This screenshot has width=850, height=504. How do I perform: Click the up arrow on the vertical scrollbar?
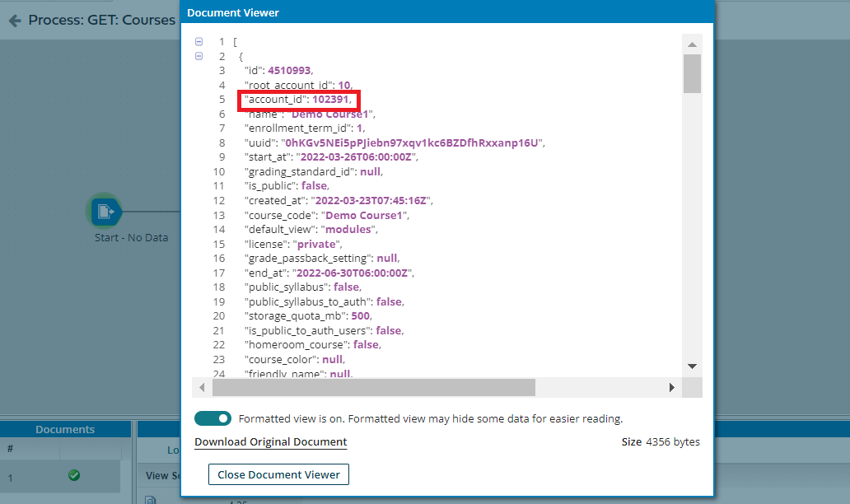point(692,43)
